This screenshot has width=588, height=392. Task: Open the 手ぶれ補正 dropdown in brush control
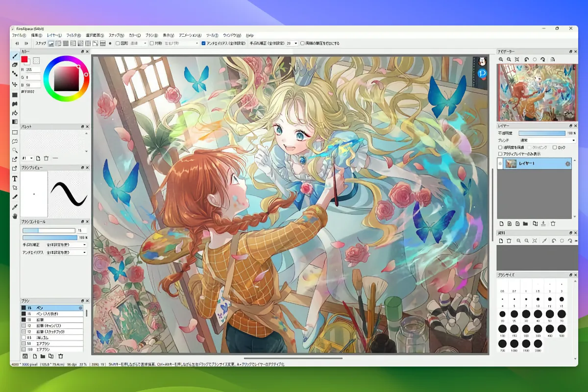point(66,245)
